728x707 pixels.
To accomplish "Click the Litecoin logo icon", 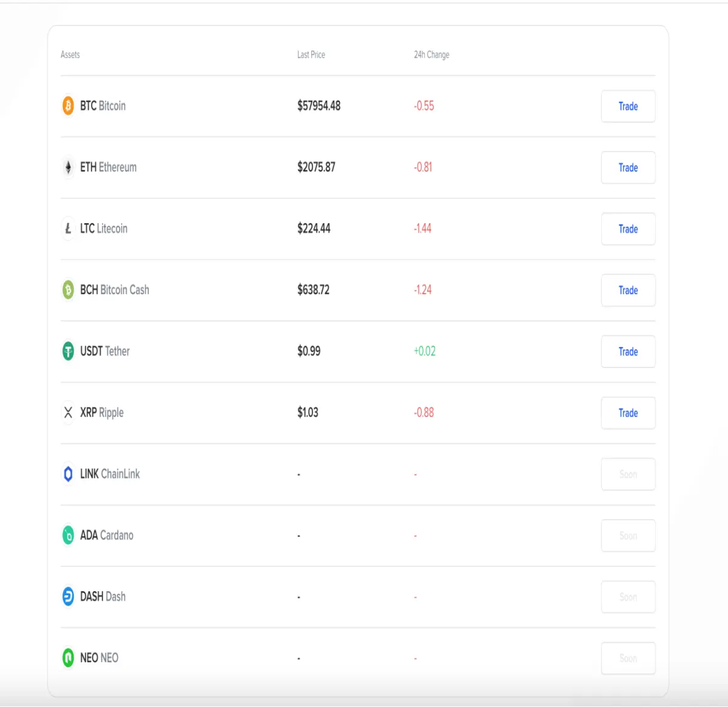I will pyautogui.click(x=68, y=229).
